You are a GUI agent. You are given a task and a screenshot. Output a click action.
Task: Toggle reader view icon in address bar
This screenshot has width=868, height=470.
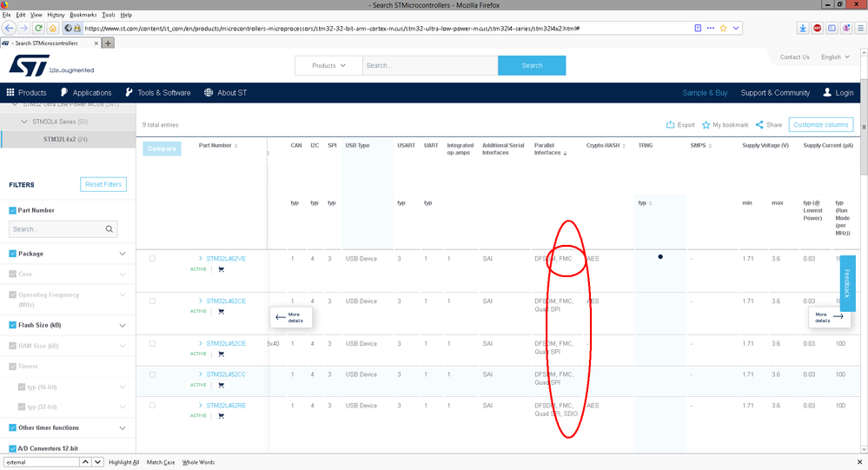pos(698,28)
